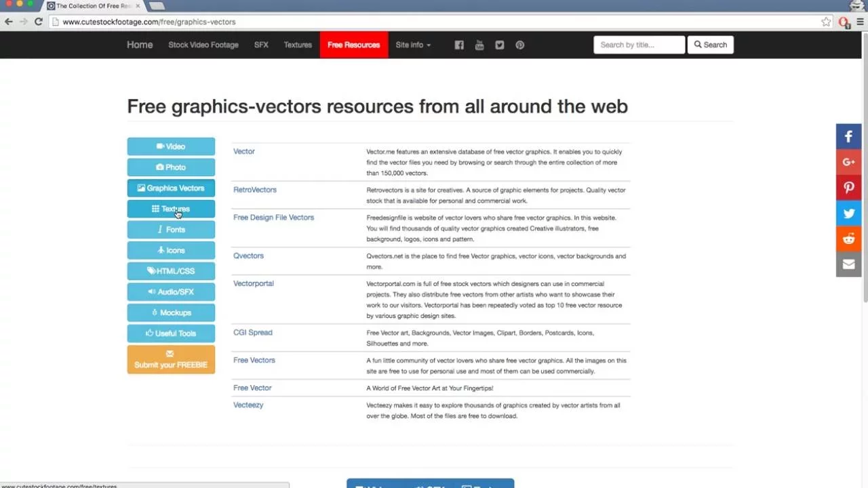Select the Photo category button
This screenshot has width=868, height=488.
click(171, 167)
